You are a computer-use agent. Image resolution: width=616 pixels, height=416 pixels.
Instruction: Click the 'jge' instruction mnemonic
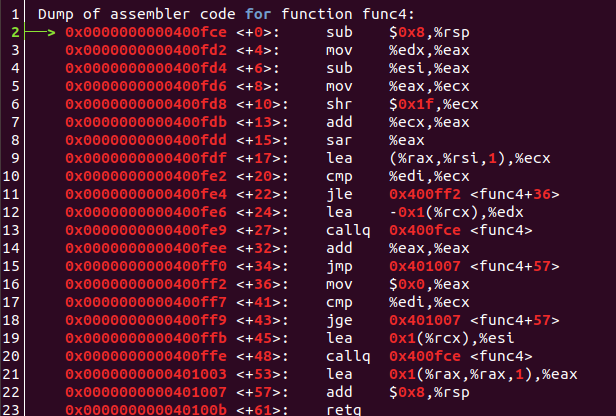339,319
